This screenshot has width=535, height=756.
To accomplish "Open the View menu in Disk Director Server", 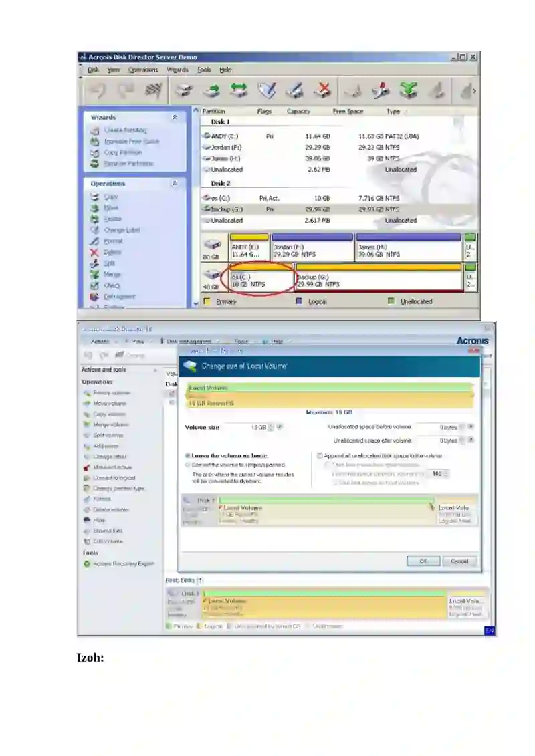I will click(114, 70).
